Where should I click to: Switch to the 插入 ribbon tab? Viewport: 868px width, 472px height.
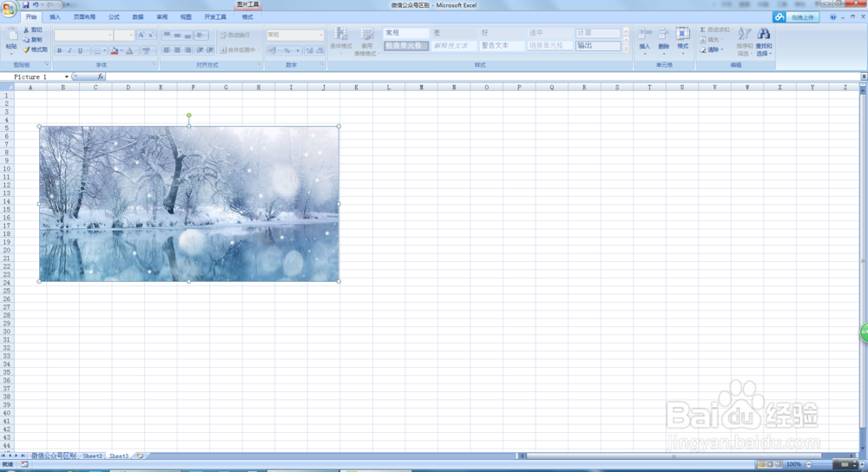56,17
